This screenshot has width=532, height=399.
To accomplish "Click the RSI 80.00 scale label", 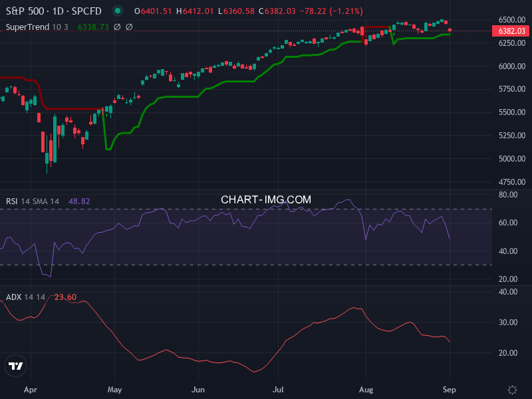I will [508, 195].
